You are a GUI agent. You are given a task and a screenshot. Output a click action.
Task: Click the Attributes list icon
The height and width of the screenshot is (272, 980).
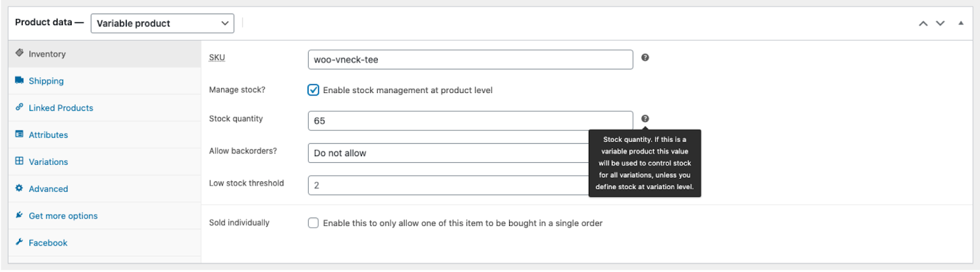20,134
